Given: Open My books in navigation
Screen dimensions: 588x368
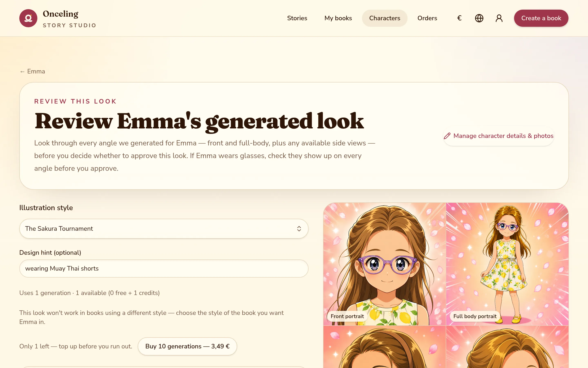Looking at the screenshot, I should click(x=338, y=18).
